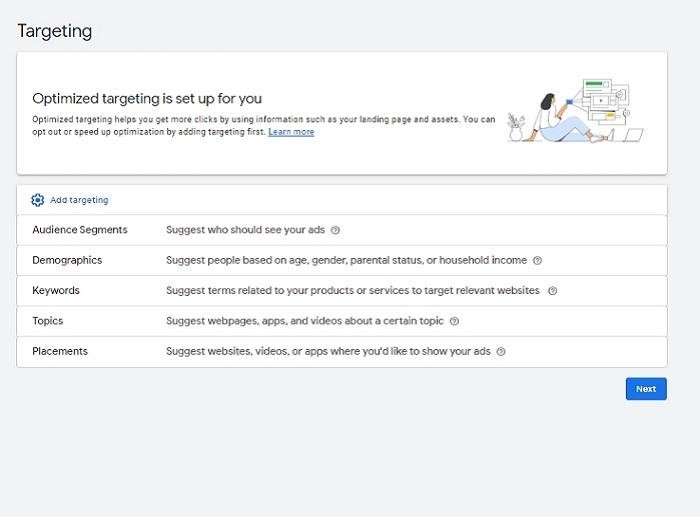Choose Topics targeting option
The width and height of the screenshot is (700, 517).
point(48,321)
